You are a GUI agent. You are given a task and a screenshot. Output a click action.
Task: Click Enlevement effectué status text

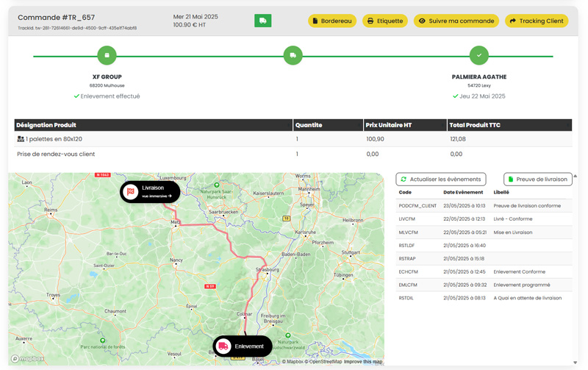pyautogui.click(x=110, y=96)
